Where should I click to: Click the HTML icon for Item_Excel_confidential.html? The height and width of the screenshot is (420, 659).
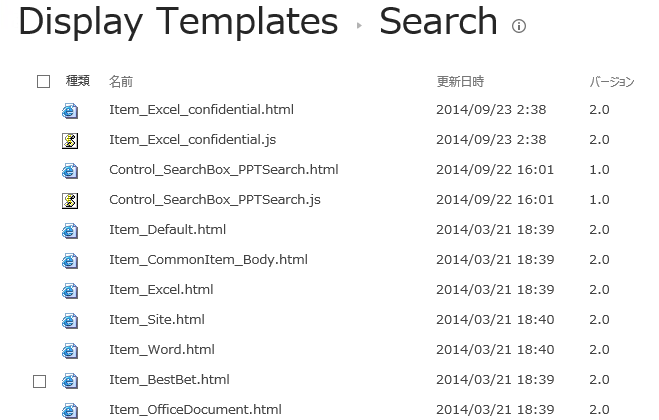pyautogui.click(x=70, y=111)
